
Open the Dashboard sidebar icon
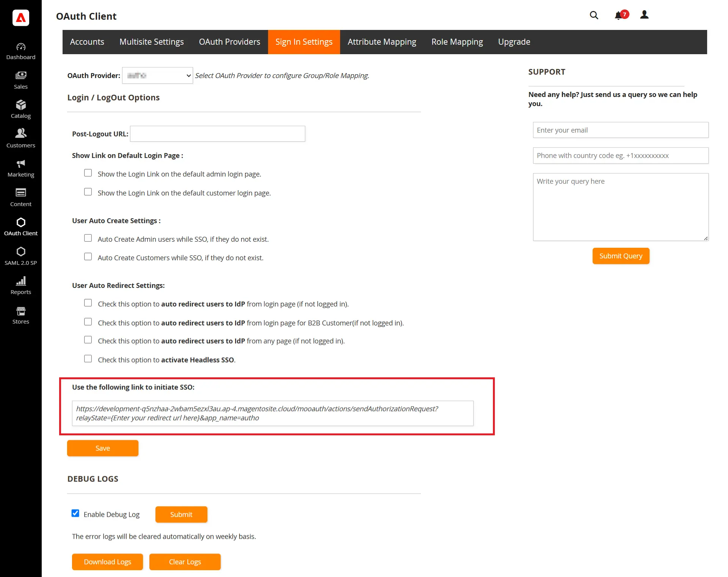click(21, 47)
